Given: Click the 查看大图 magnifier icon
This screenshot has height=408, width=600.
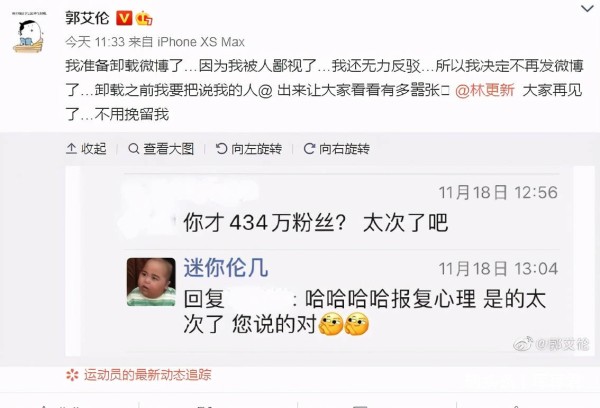Looking at the screenshot, I should tap(134, 149).
